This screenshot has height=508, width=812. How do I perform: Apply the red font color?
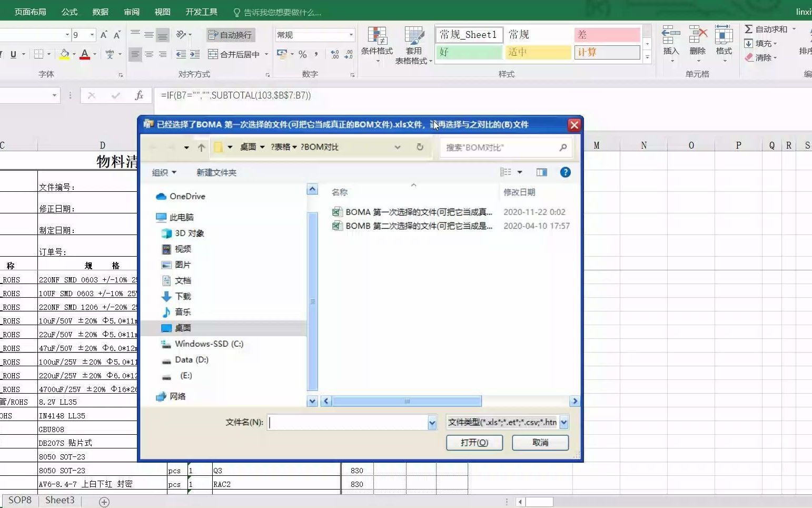point(84,54)
